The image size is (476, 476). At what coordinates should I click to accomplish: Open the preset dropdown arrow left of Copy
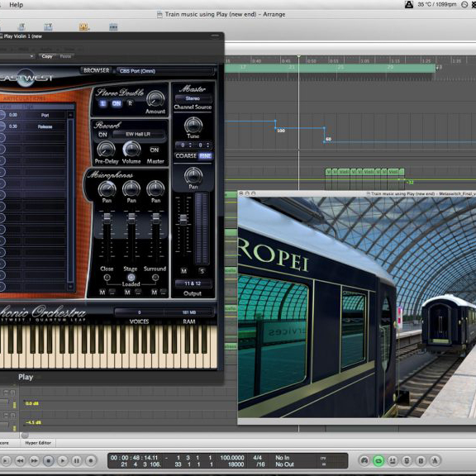pos(32,56)
